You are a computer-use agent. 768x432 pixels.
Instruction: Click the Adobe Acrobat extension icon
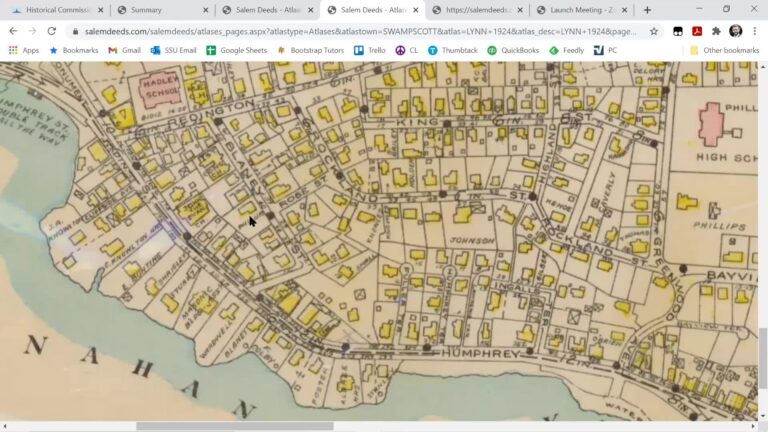tap(697, 31)
